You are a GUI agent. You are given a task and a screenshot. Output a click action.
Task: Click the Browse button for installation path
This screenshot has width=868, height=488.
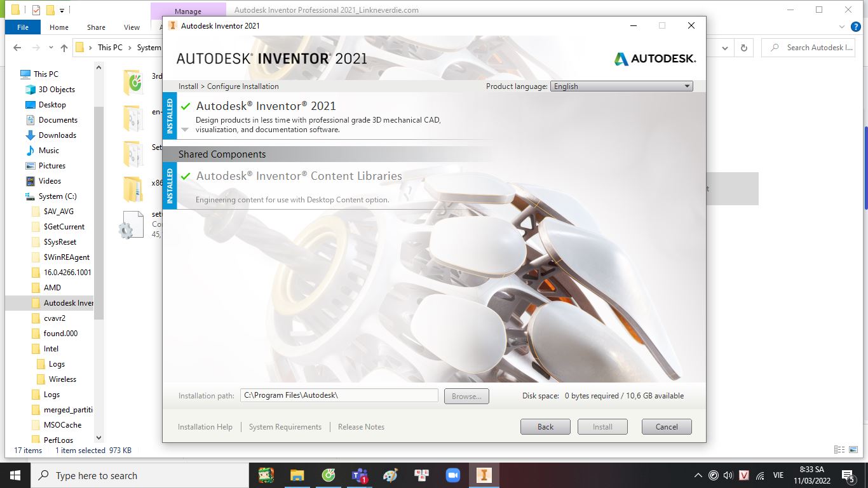tap(466, 396)
